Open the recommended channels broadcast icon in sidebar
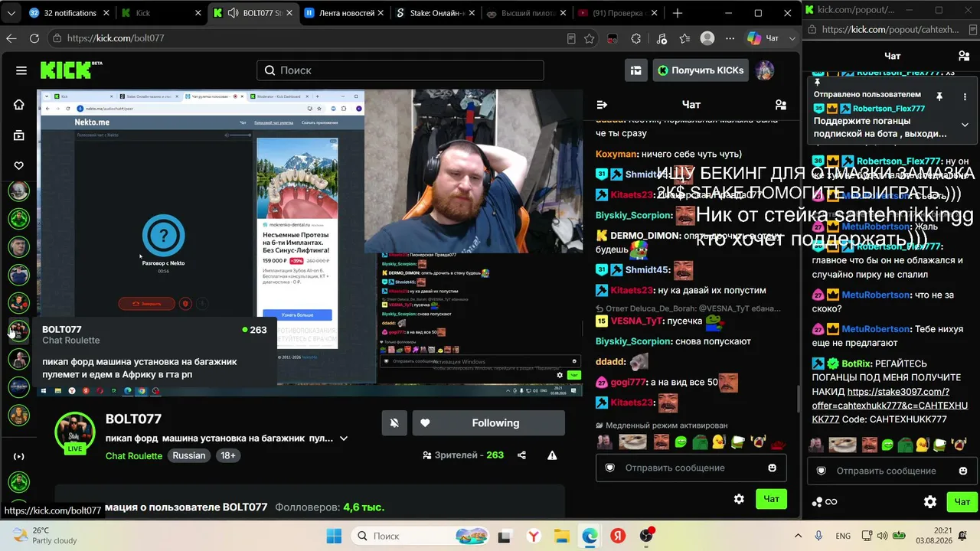The image size is (980, 551). point(19,456)
